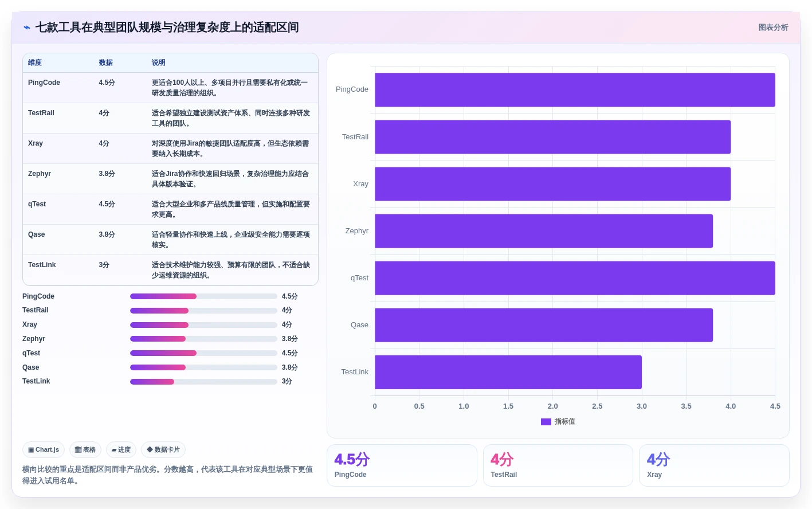Screen dimensions: 812x509
Task: Select the 数据卡片 tag chip
Action: (163, 450)
